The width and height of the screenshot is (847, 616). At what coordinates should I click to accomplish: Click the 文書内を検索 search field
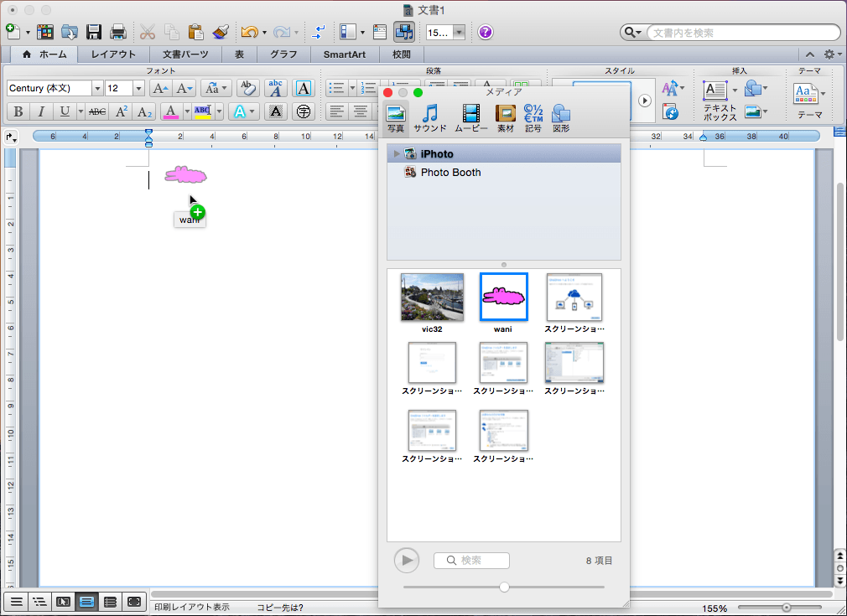[x=743, y=33]
